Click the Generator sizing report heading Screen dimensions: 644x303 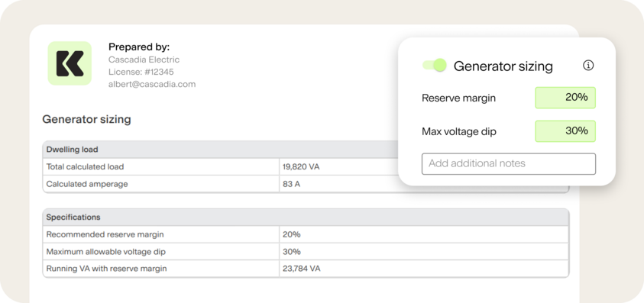click(x=86, y=120)
